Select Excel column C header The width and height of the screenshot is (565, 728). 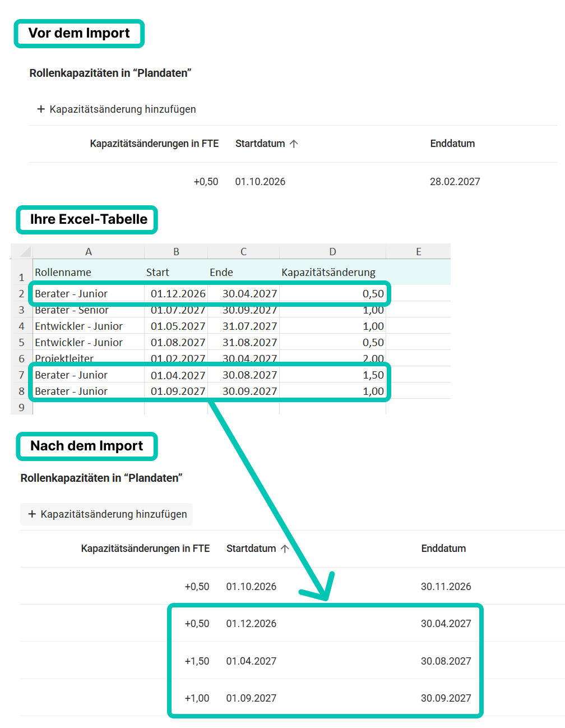click(243, 252)
